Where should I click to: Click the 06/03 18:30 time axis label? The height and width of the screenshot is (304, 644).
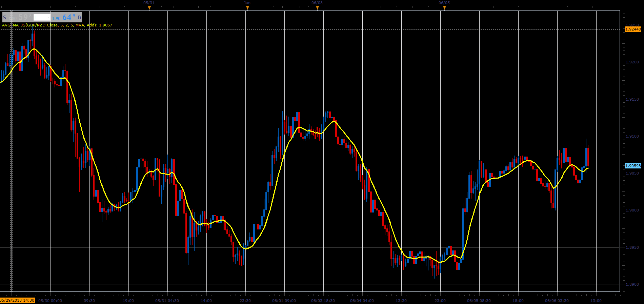[323, 301]
